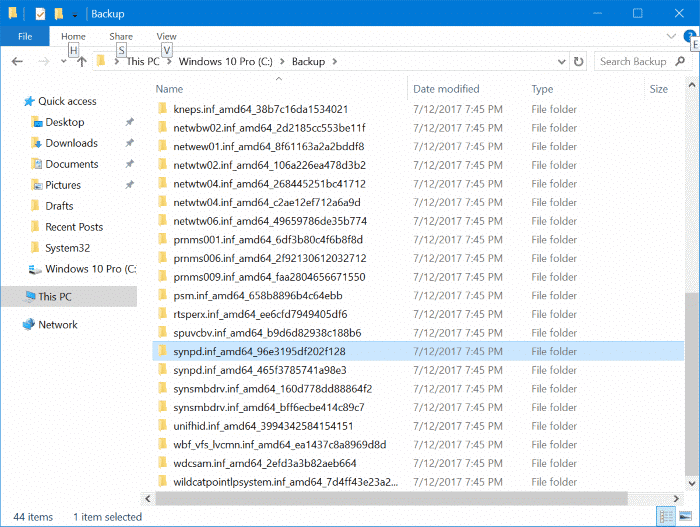
Task: Open Drafts folder in navigation pane
Action: click(x=59, y=206)
